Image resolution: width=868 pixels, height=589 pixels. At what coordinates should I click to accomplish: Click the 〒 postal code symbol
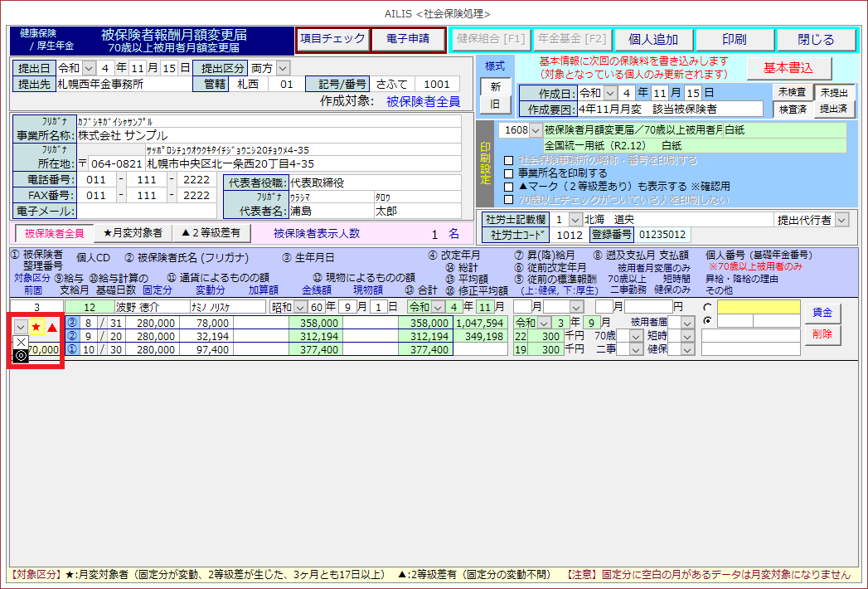(82, 163)
